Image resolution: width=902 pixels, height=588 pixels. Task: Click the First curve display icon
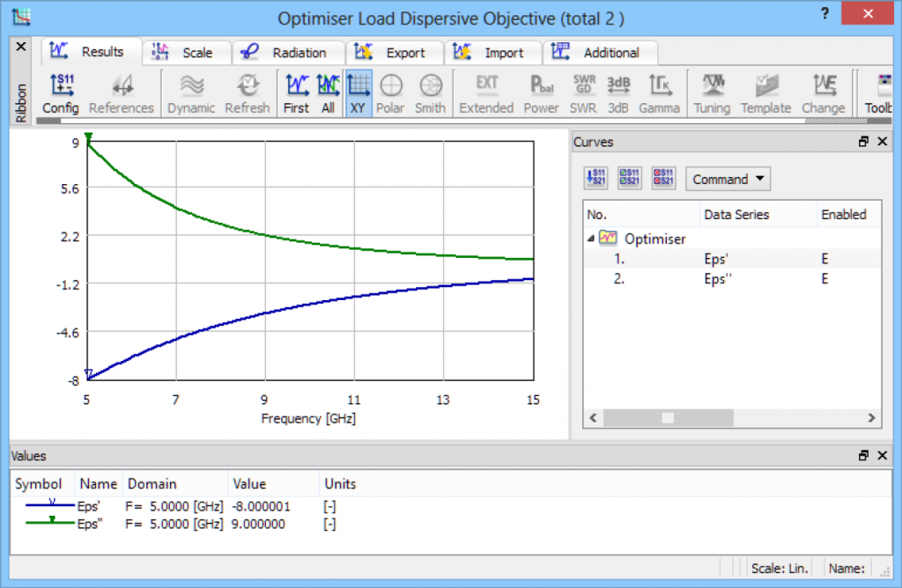click(x=296, y=93)
